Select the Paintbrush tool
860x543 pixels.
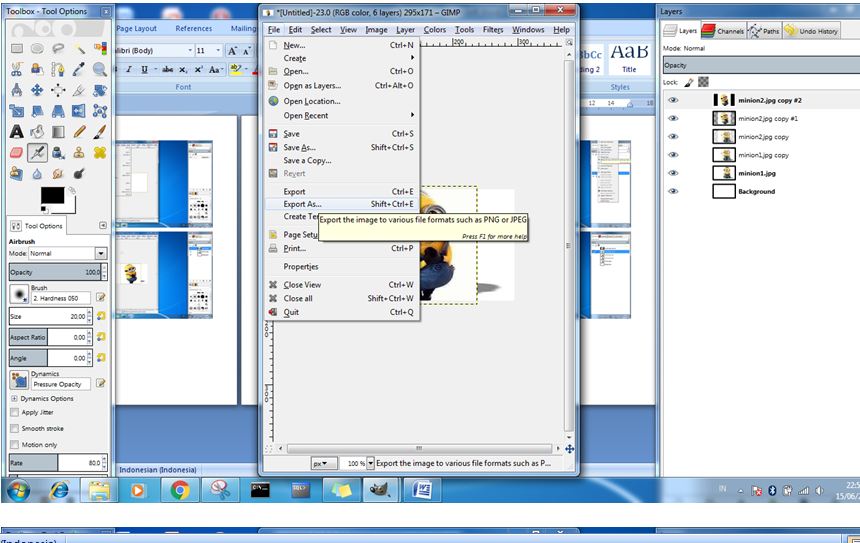tap(100, 132)
